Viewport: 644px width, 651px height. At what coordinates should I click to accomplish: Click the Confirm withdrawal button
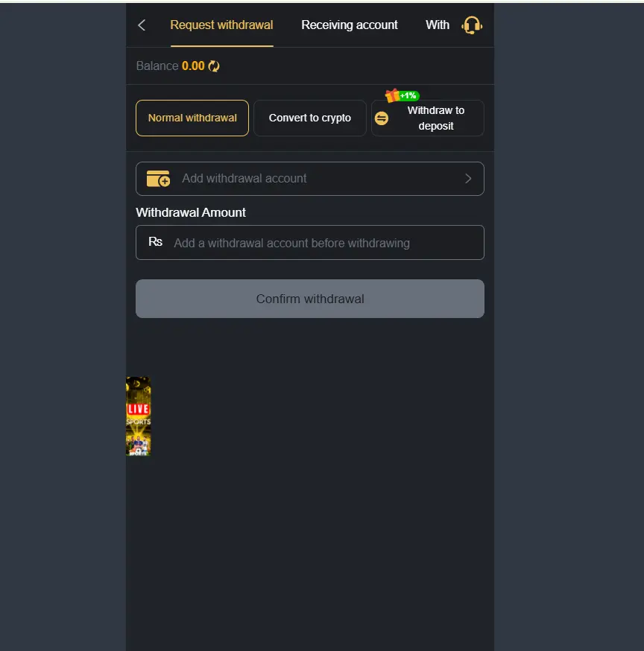point(310,299)
